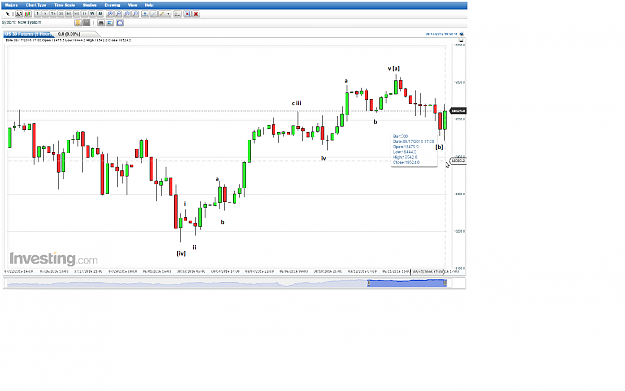Select the W weekly time scale button
Image resolution: width=625 pixels, height=391 pixels.
(x=92, y=14)
